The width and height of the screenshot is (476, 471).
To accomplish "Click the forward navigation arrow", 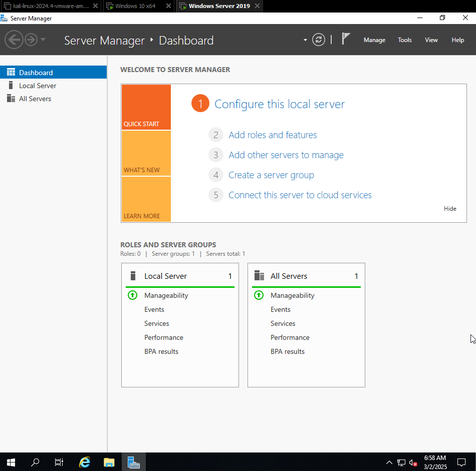I will pyautogui.click(x=31, y=40).
